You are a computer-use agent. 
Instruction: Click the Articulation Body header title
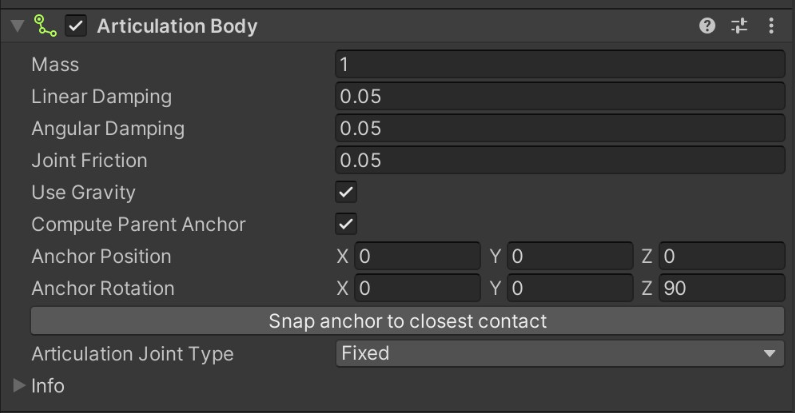[x=177, y=26]
